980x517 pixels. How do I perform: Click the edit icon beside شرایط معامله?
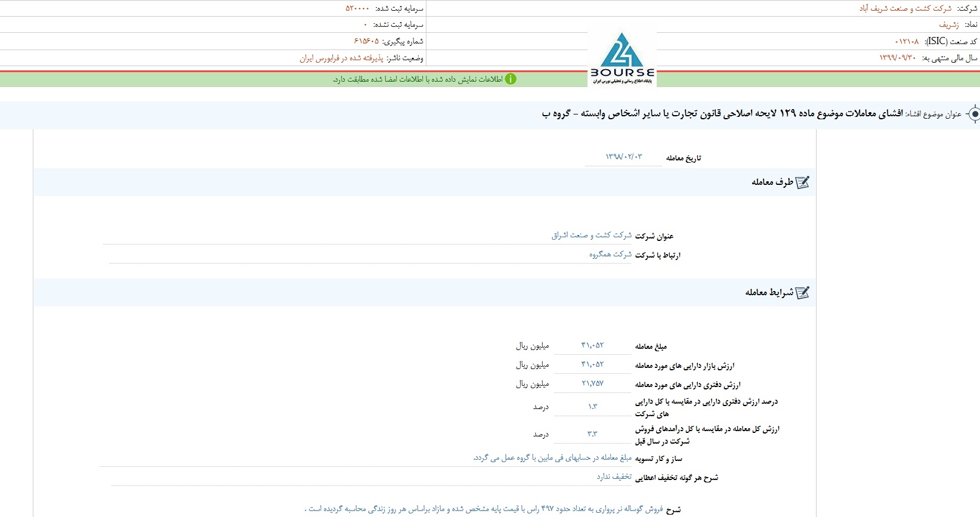[x=803, y=293]
